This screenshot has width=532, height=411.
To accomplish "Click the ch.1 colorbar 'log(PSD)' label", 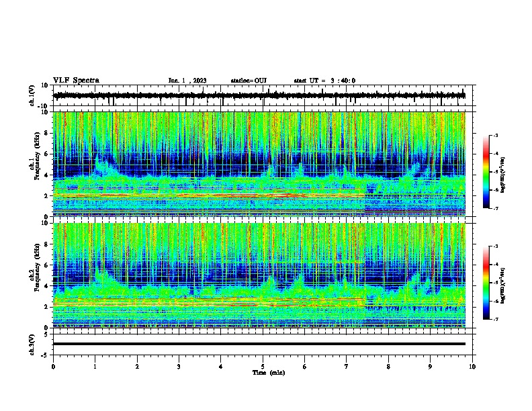I will point(503,175).
